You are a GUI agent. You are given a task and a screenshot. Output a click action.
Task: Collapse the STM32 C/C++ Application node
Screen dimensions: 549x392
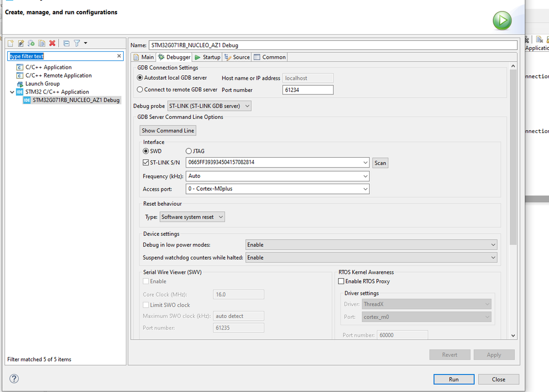pos(12,92)
